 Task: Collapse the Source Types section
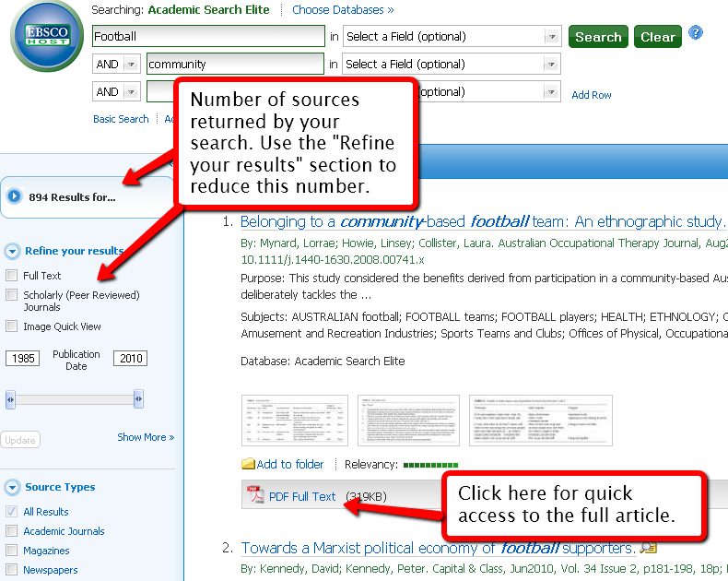point(13,487)
